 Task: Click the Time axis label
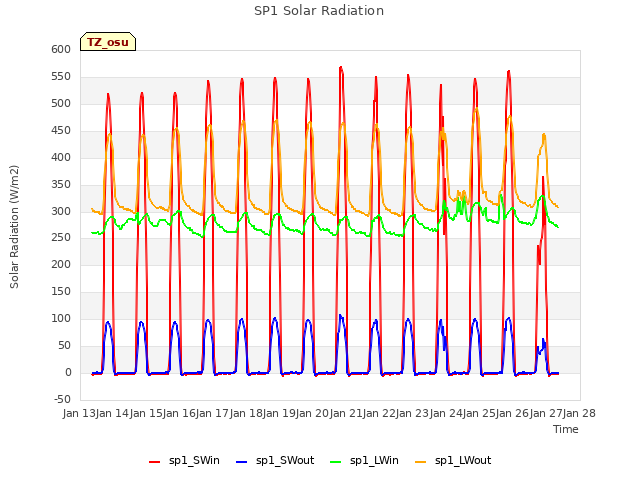[565, 429]
